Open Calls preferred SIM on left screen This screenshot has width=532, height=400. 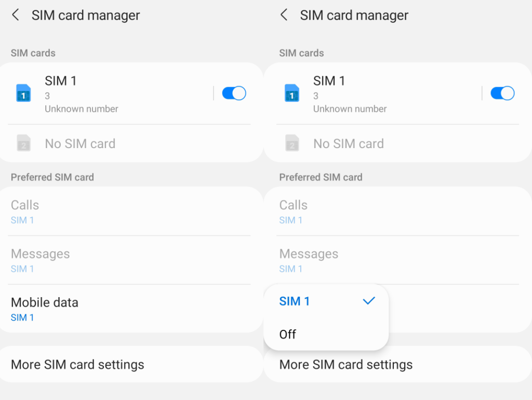pos(130,211)
